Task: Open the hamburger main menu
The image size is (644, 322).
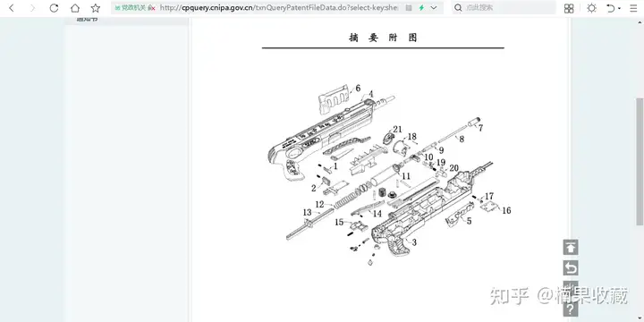Action: coord(633,8)
